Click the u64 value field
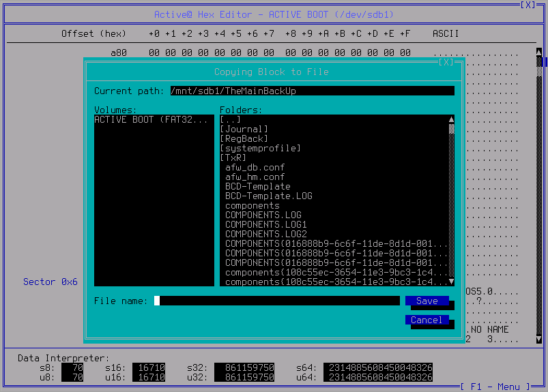 point(378,377)
